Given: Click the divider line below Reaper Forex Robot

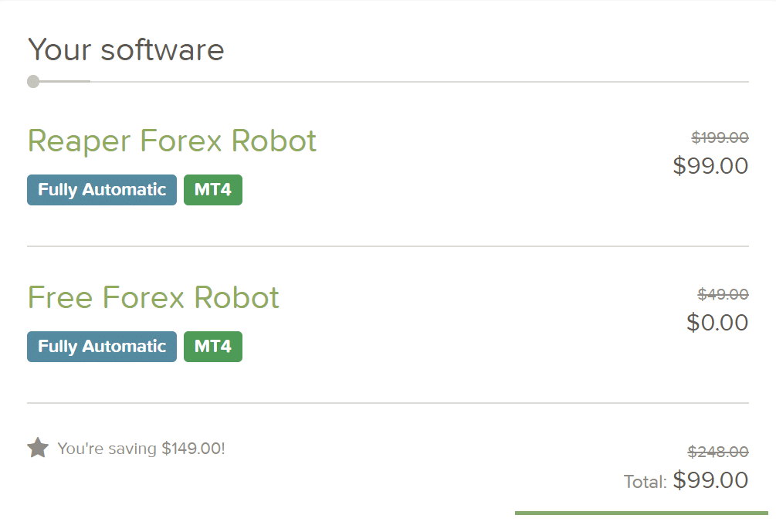Looking at the screenshot, I should tap(388, 246).
